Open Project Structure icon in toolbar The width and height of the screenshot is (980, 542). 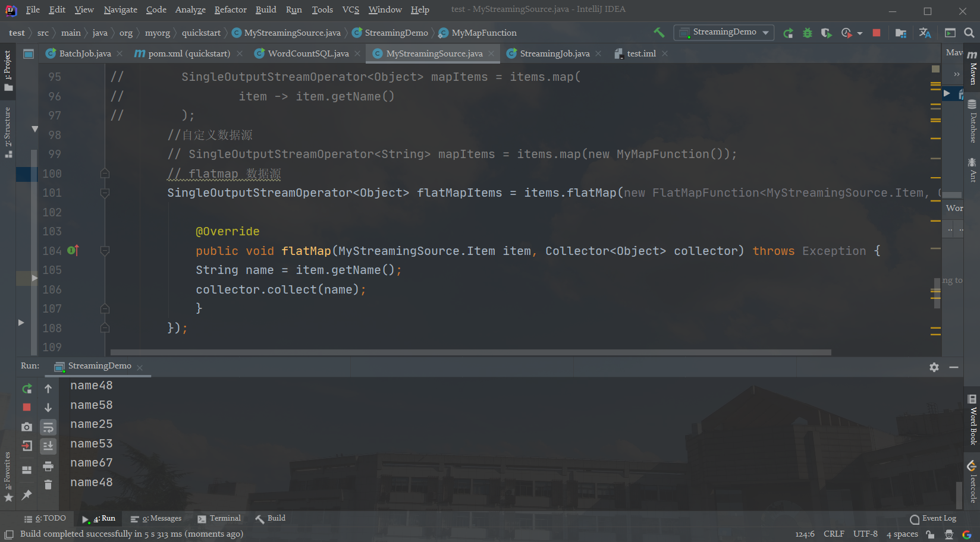[901, 33]
